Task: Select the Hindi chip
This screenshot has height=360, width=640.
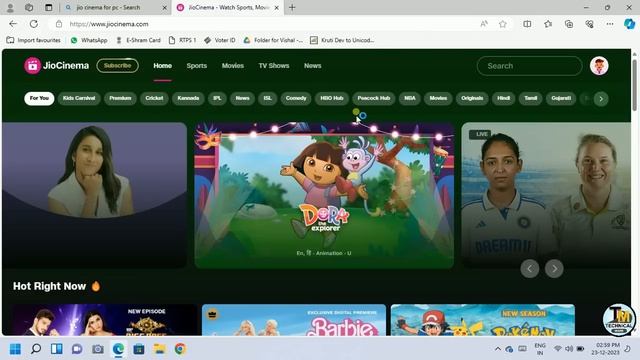Action: pos(504,98)
